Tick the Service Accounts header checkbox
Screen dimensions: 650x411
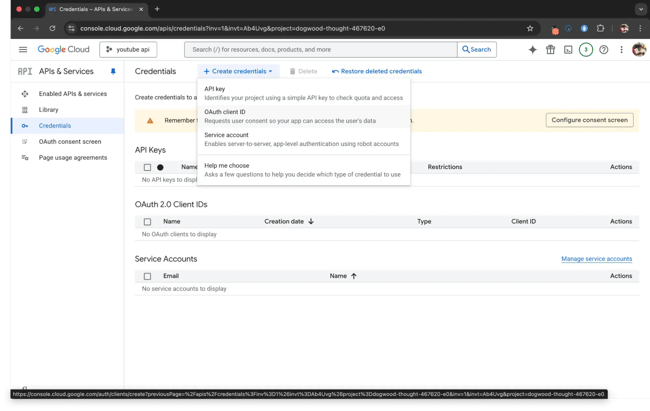point(147,276)
